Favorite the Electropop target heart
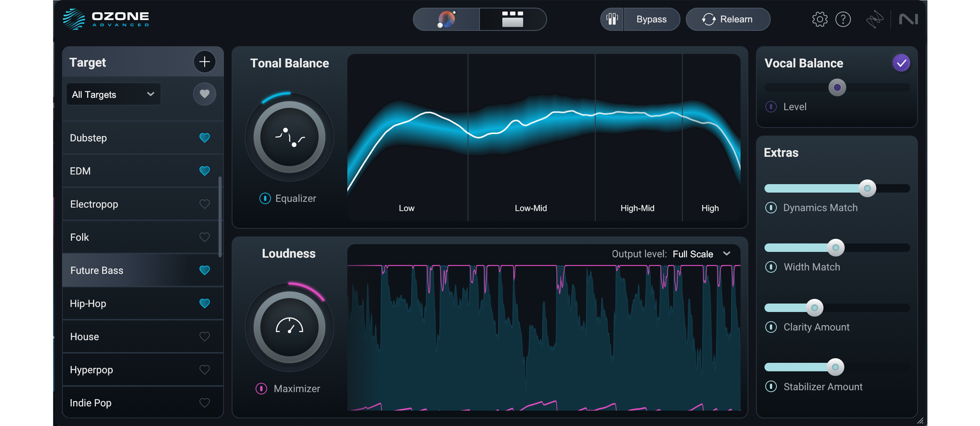The image size is (980, 426). [x=204, y=204]
